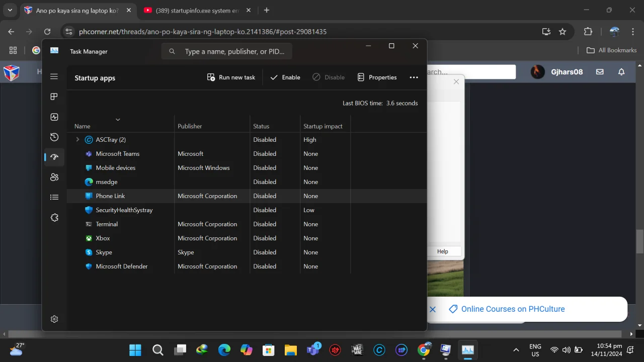The image size is (644, 362).
Task: Select the Microsoft Teams startup row
Action: (247, 154)
